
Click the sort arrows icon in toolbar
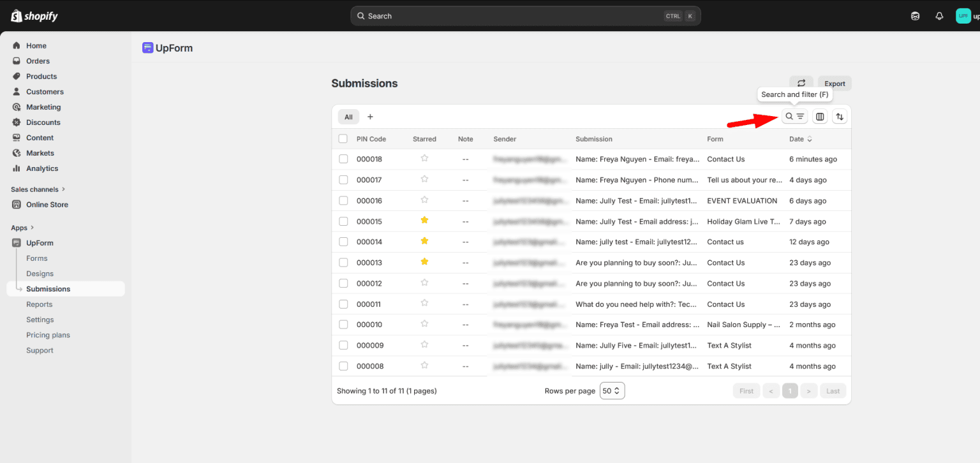(840, 116)
